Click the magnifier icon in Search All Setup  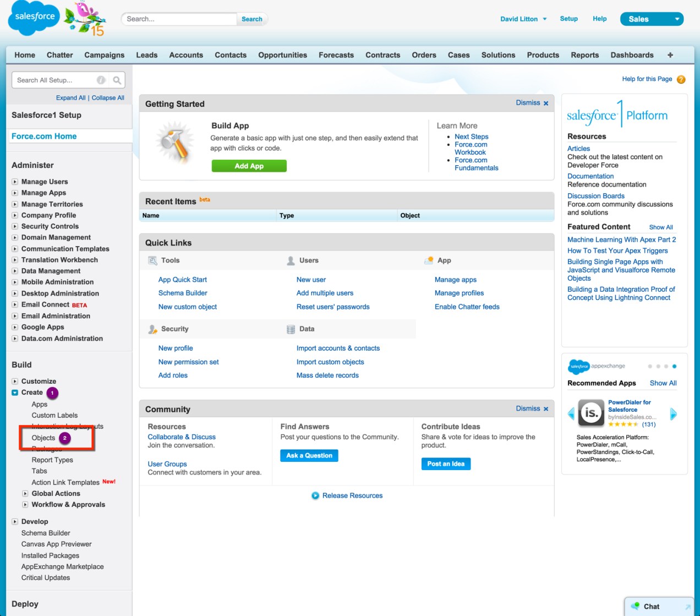point(117,80)
